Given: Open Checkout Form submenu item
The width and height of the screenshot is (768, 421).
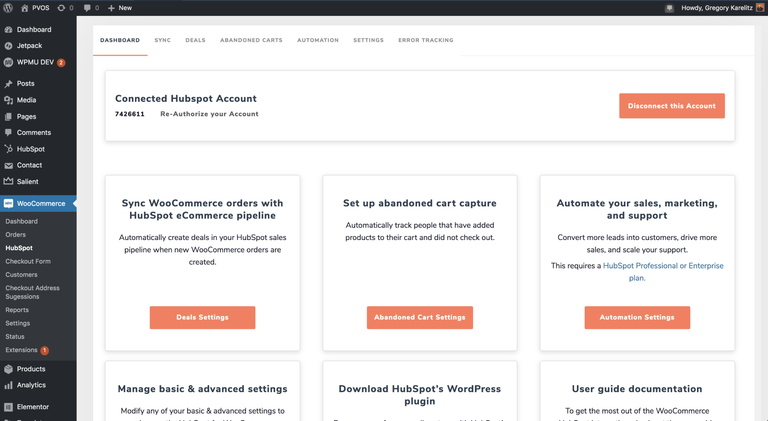Looking at the screenshot, I should pos(28,261).
